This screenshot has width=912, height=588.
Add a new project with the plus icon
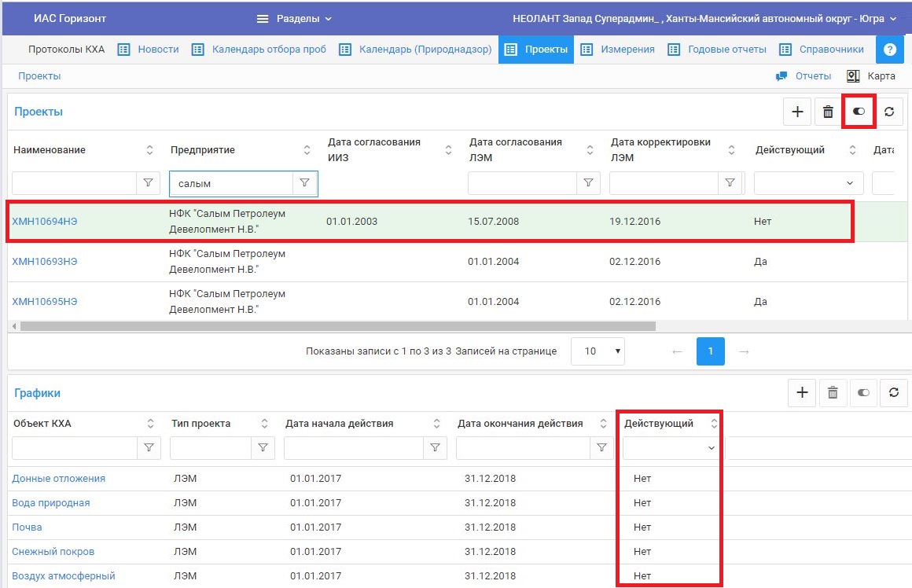796,111
